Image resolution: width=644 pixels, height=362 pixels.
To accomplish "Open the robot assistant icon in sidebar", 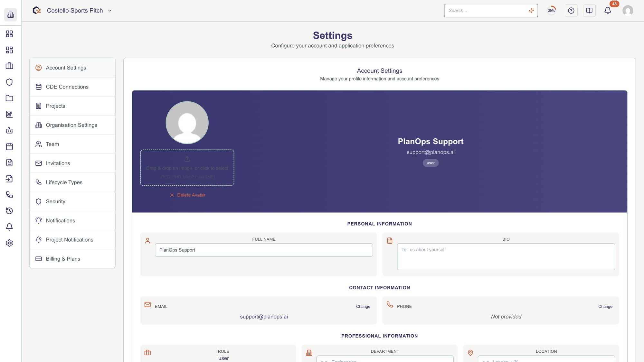I will (9, 130).
